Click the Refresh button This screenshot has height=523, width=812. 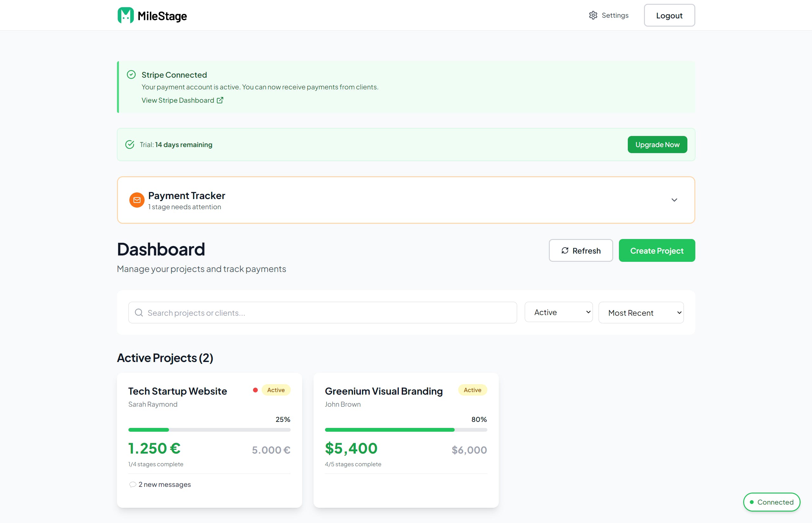point(581,251)
